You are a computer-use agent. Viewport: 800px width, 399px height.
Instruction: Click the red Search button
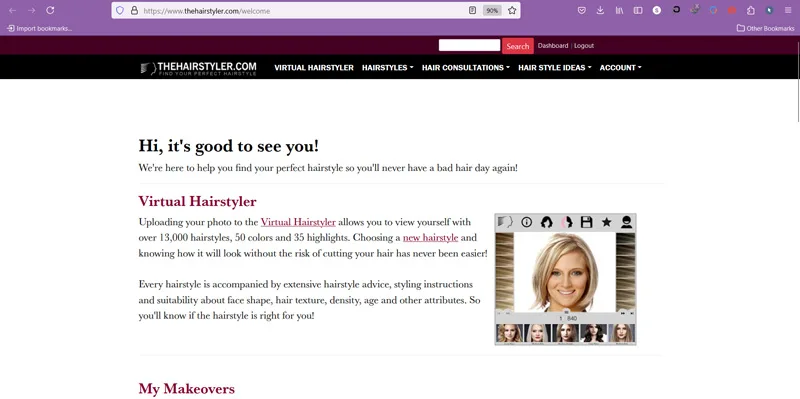coord(518,46)
